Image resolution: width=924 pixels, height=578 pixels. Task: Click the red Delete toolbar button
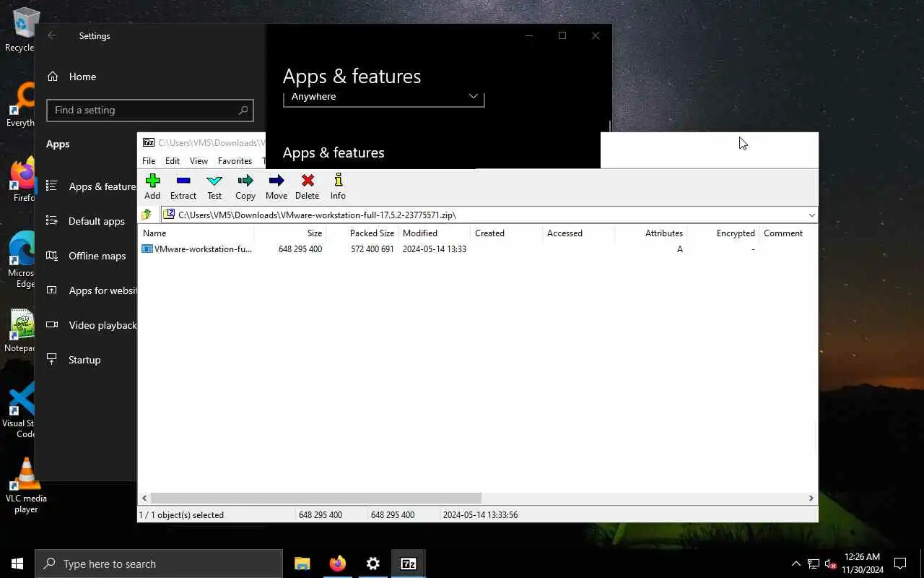pos(308,186)
